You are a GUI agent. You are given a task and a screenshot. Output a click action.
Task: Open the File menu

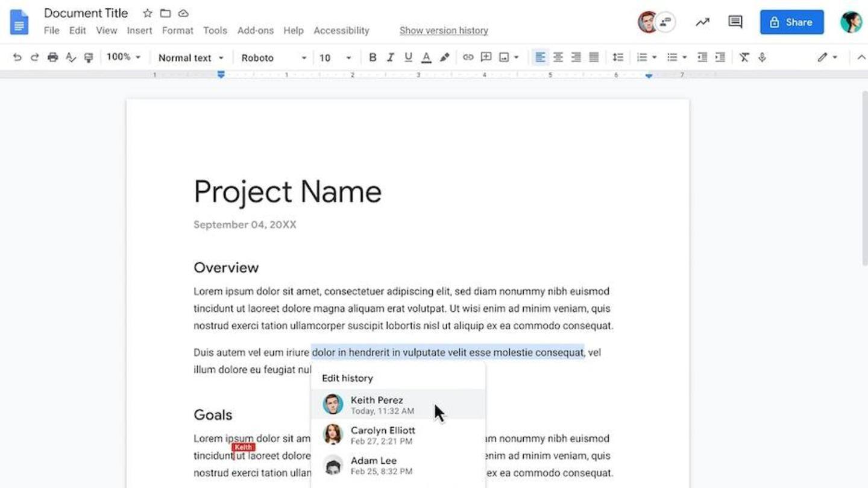click(x=51, y=30)
